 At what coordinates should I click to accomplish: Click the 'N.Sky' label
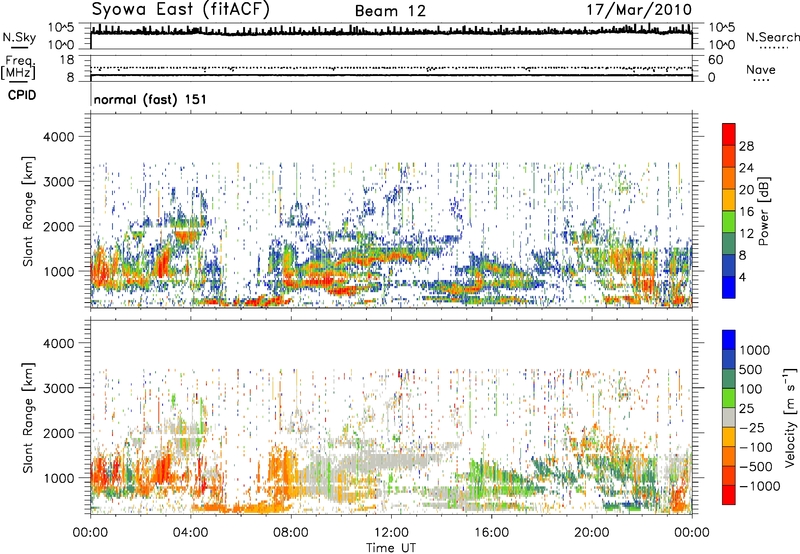pos(19,37)
